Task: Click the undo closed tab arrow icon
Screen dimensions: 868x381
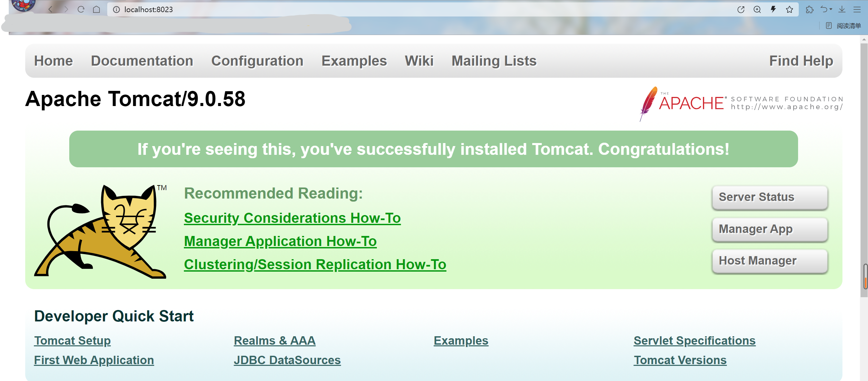Action: click(824, 9)
